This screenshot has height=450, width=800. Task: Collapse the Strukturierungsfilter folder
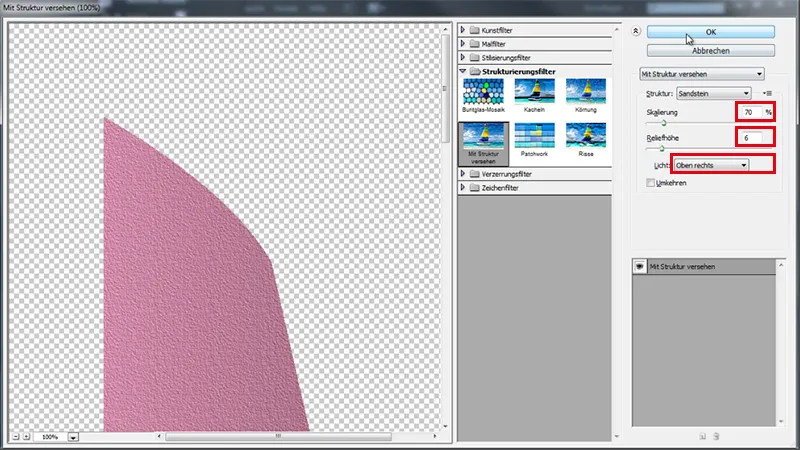(x=463, y=71)
